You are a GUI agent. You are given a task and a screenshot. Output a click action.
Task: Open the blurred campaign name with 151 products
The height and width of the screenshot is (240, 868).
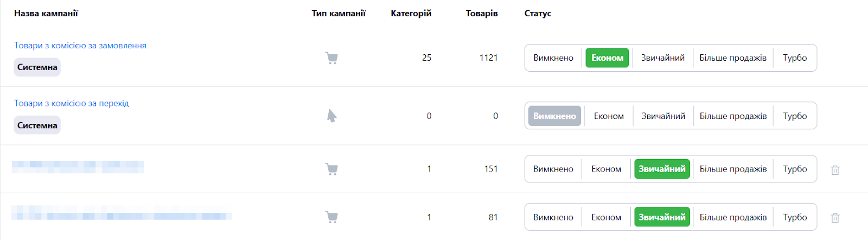coord(78,167)
